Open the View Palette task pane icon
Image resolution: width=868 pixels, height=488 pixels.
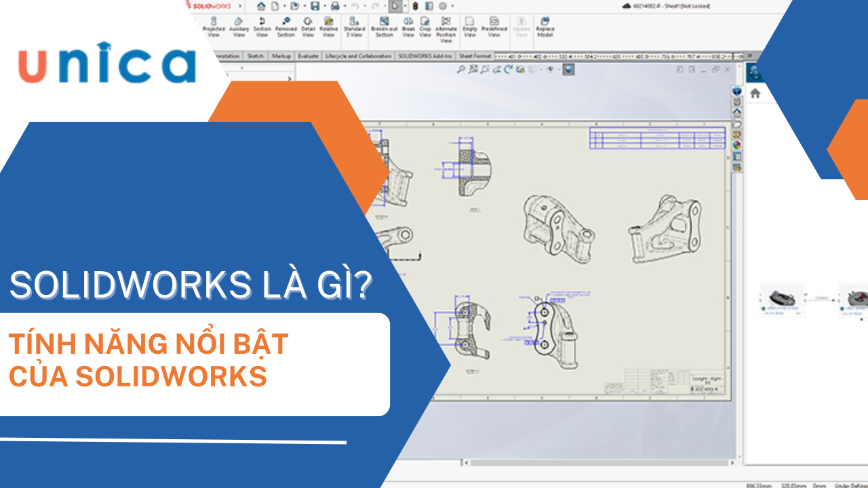click(737, 134)
